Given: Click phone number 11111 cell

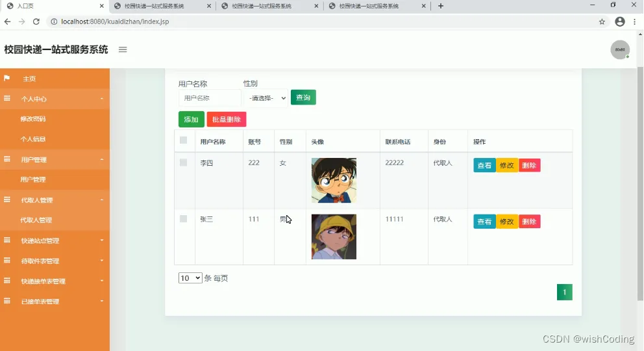Looking at the screenshot, I should [394, 219].
